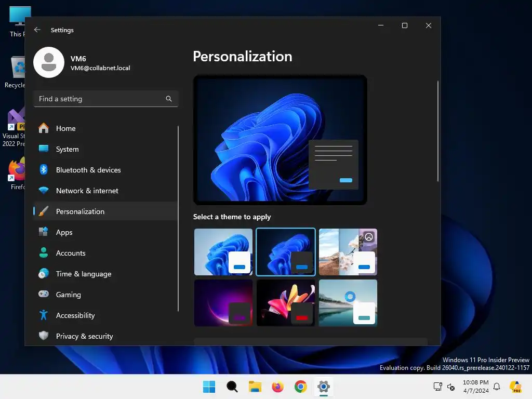Open Accounts settings category

[105, 253]
